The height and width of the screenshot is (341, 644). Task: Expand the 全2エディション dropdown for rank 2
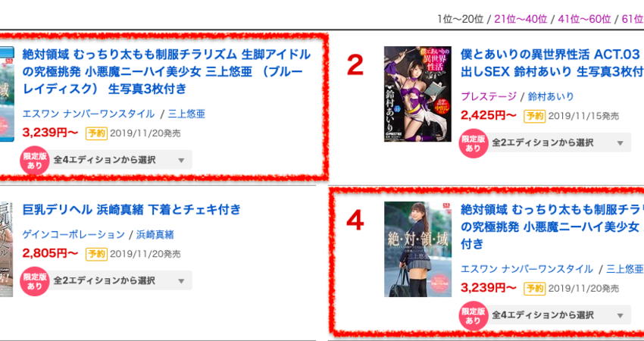click(558, 142)
